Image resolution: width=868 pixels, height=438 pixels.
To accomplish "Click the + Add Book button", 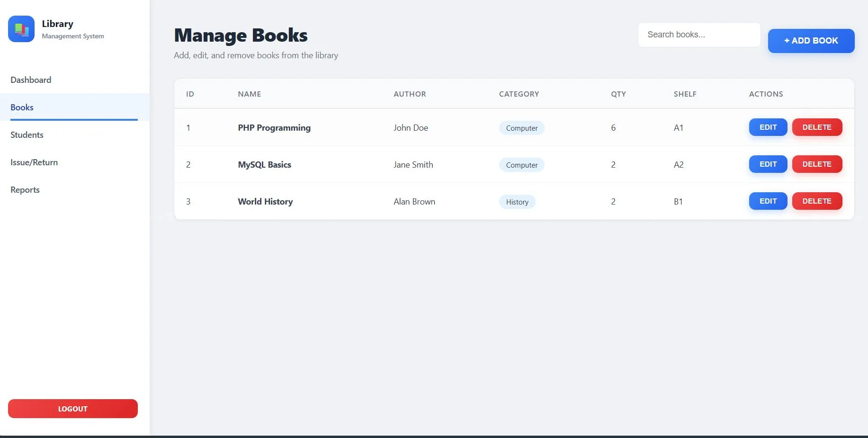I will [x=811, y=41].
